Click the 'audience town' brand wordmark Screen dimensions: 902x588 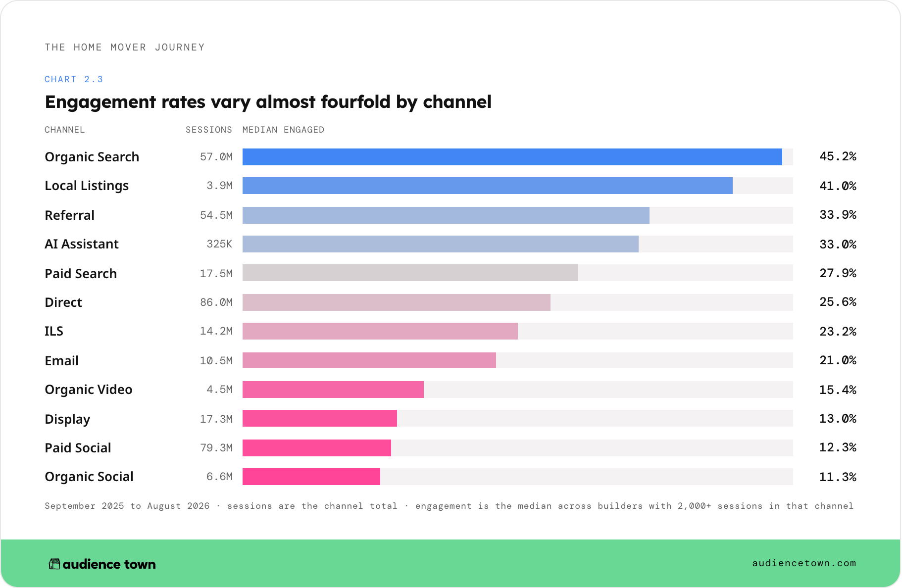click(109, 564)
